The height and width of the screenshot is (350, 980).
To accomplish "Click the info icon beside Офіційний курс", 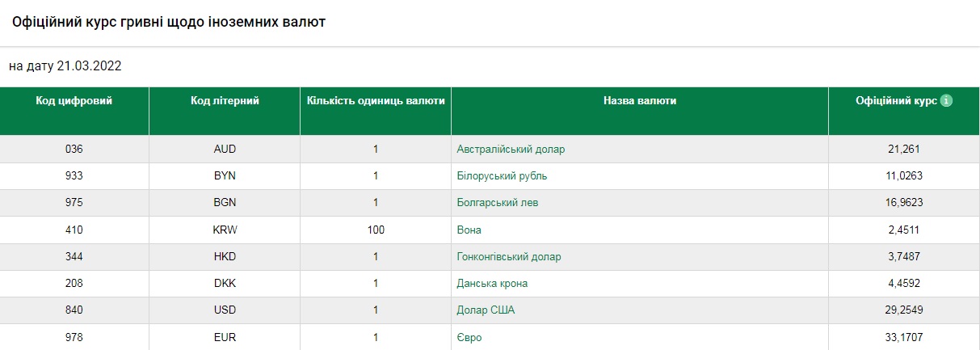I will pyautogui.click(x=946, y=101).
